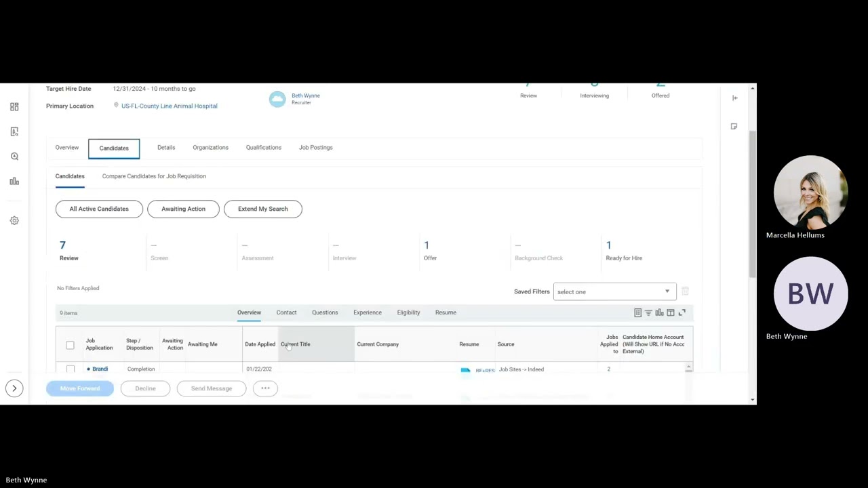Open US-FL-County Line Animal Hospital link
This screenshot has width=868, height=488.
[x=170, y=106]
